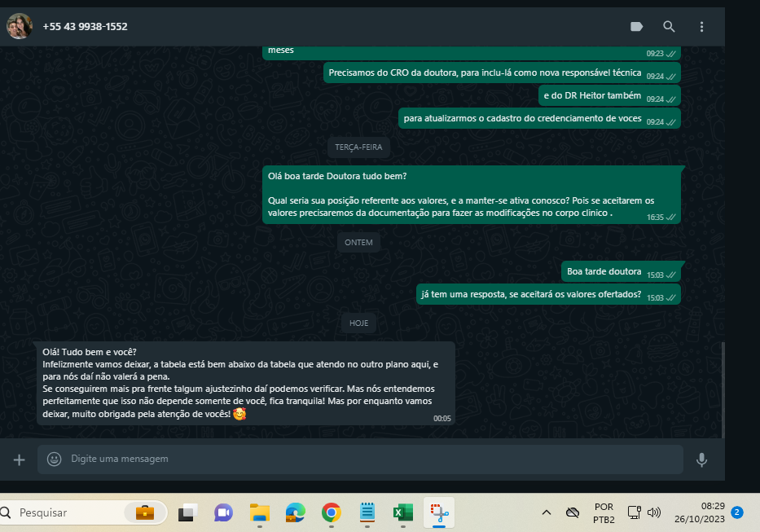Click the TERÇA-FEIRA date label
Screen dimensions: 760x532
point(358,147)
